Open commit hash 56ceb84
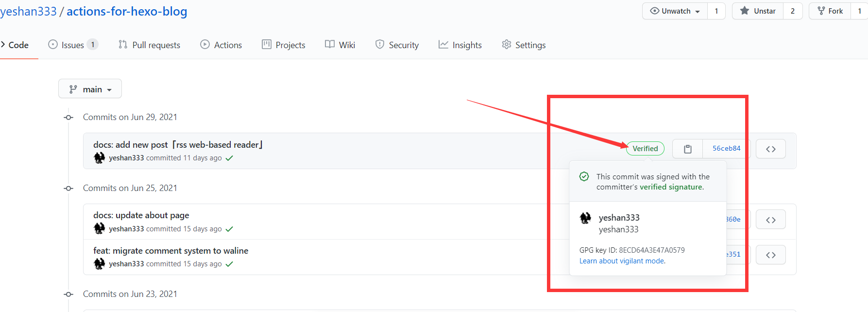Viewport: 868px width, 312px height. (x=726, y=149)
